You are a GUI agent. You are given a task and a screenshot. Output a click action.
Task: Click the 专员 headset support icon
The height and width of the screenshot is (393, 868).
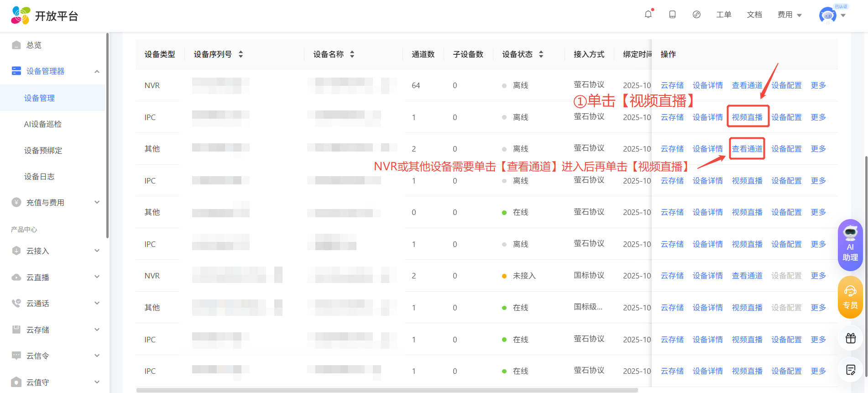pos(850,297)
